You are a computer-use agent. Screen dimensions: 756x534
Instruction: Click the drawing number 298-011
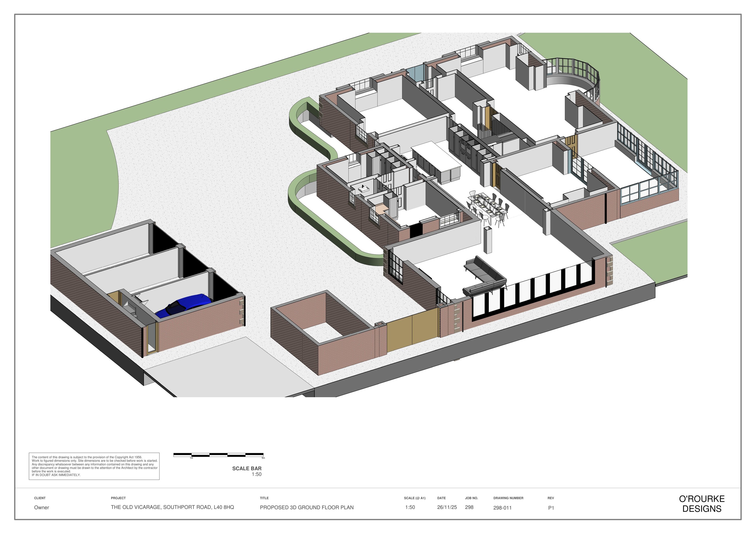point(502,508)
